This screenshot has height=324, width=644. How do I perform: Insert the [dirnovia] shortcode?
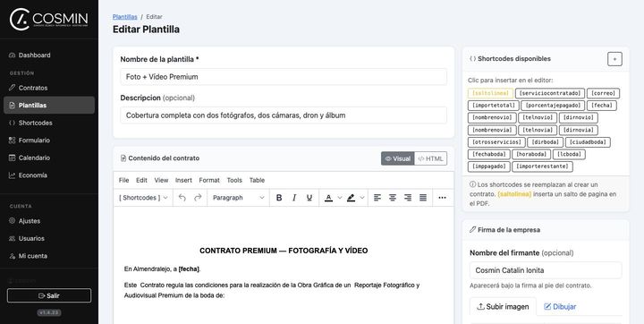click(579, 131)
